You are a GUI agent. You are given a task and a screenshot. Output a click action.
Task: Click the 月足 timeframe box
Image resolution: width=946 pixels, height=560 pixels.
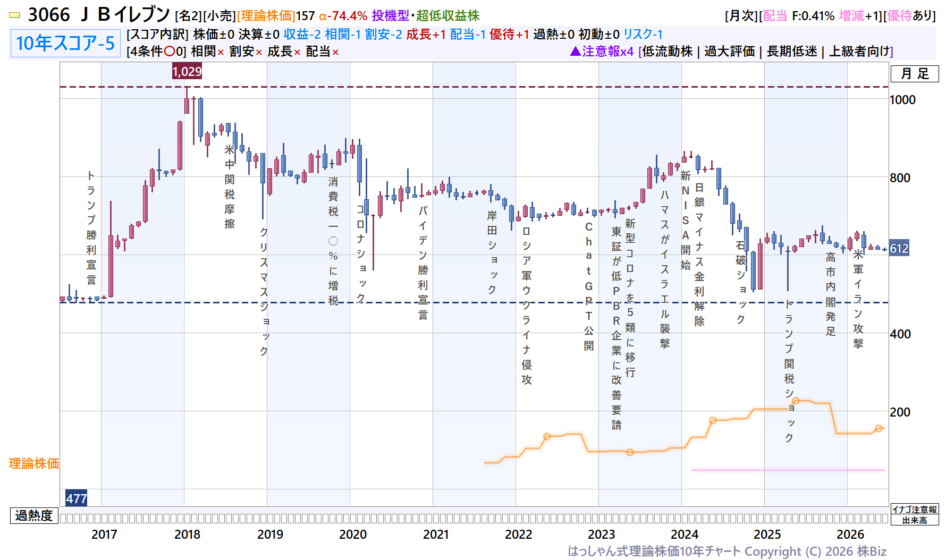pos(915,74)
